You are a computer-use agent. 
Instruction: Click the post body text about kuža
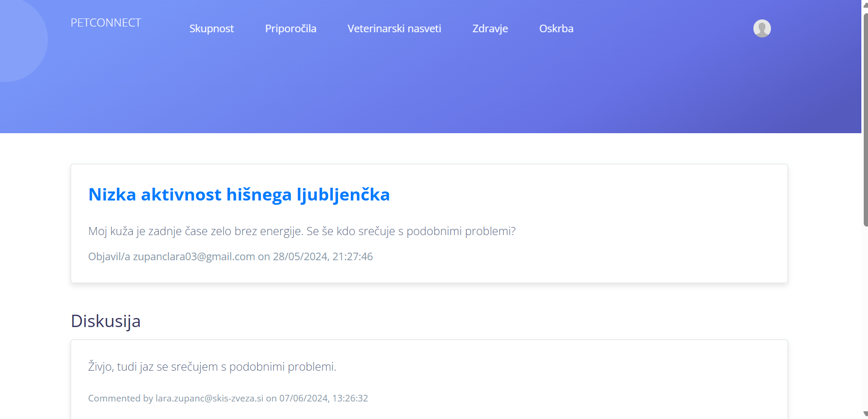[x=302, y=231]
